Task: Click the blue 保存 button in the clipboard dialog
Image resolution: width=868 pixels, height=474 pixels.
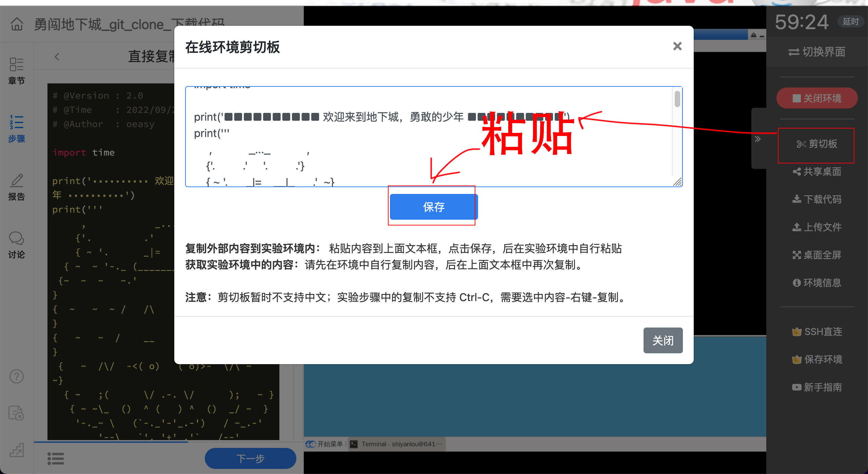Action: tap(433, 206)
